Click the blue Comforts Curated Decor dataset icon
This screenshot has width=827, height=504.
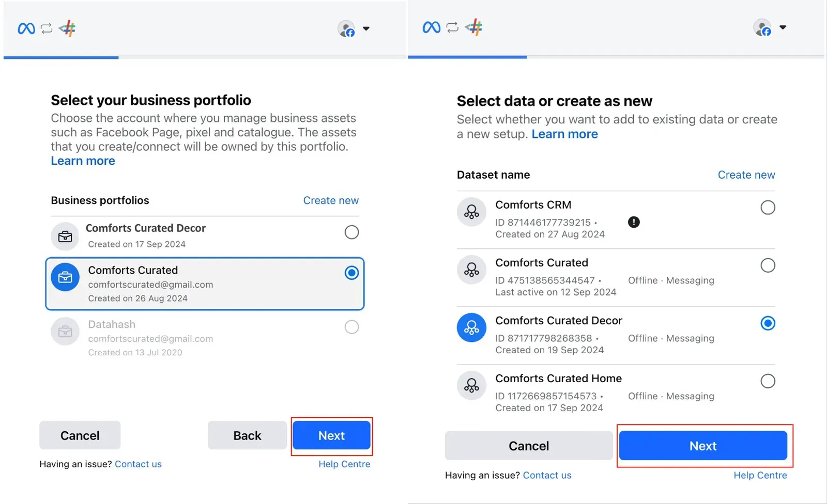471,327
